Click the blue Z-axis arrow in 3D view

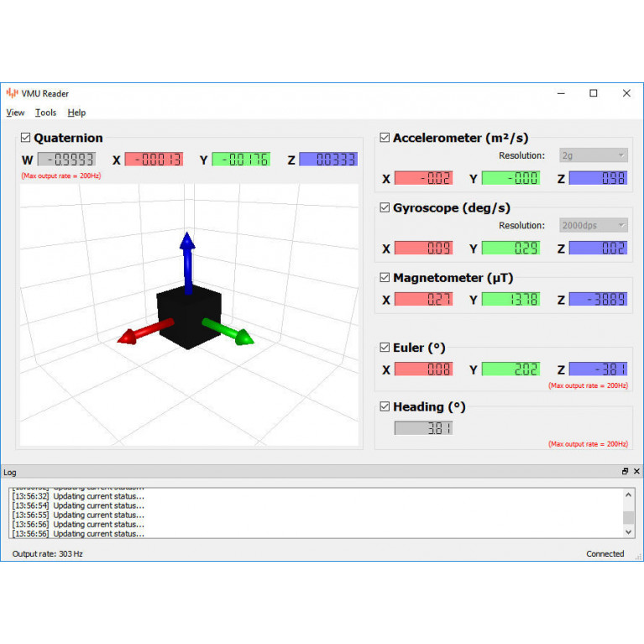point(187,261)
